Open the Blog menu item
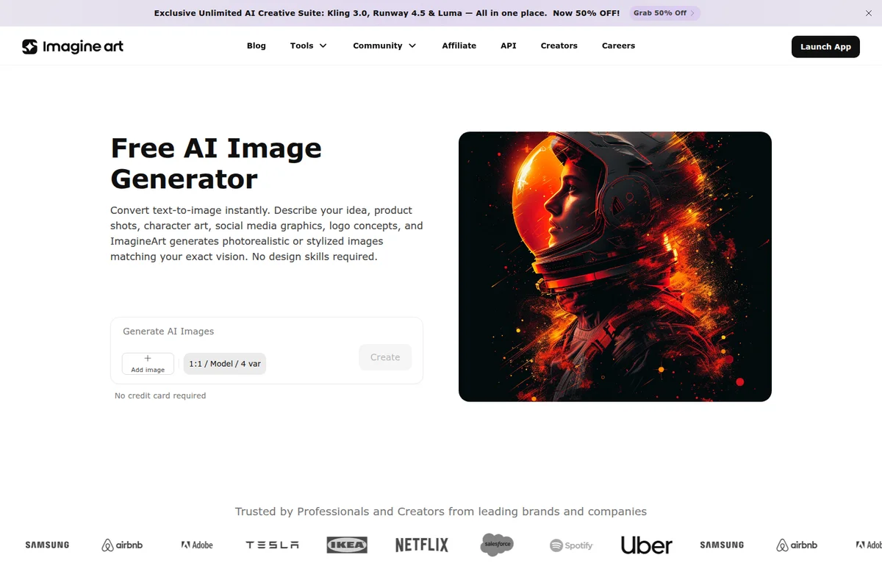The height and width of the screenshot is (588, 882). 256,46
